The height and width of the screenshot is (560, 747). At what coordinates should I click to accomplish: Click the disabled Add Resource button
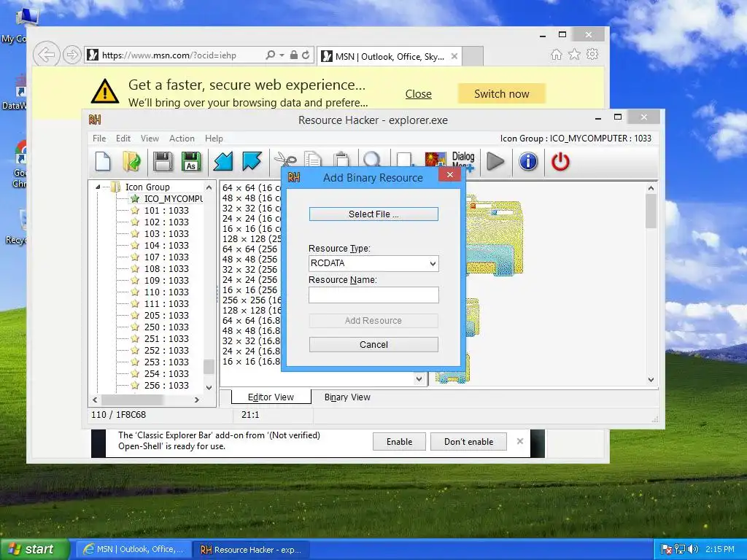[x=373, y=321]
